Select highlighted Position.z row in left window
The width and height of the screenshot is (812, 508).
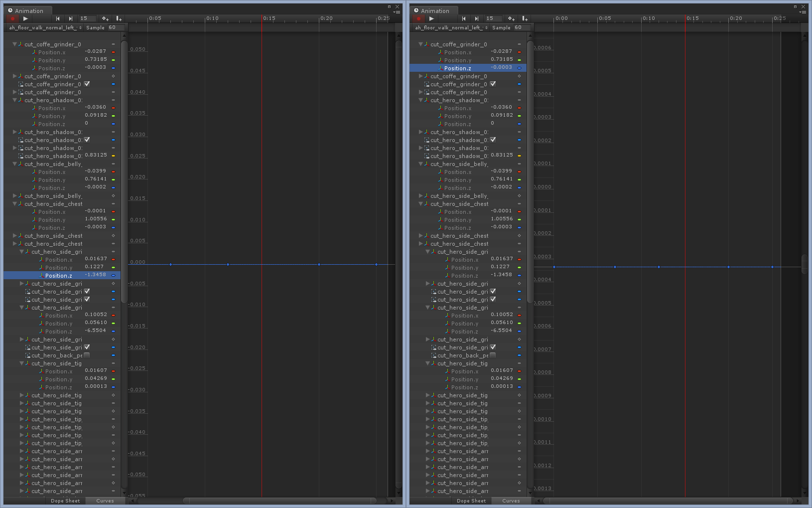coord(62,276)
